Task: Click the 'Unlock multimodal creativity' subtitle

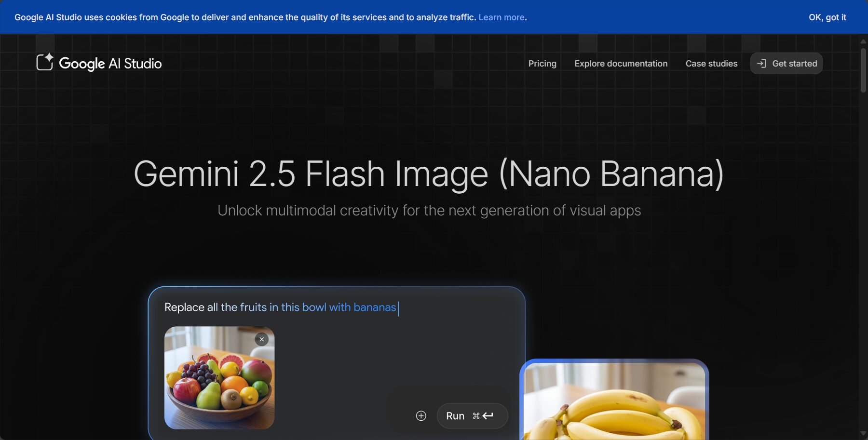Action: tap(429, 211)
